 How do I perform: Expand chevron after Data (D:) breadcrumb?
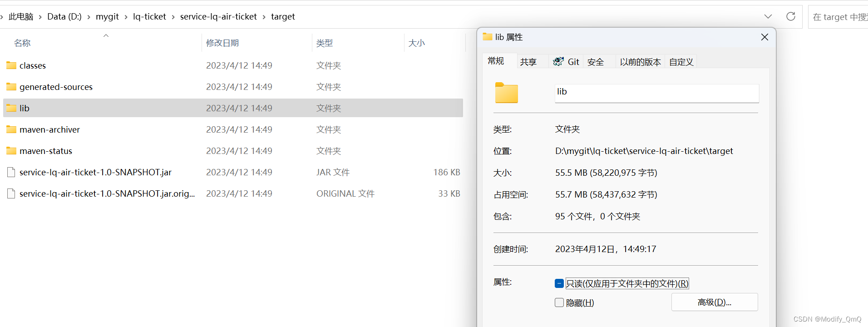coord(89,17)
